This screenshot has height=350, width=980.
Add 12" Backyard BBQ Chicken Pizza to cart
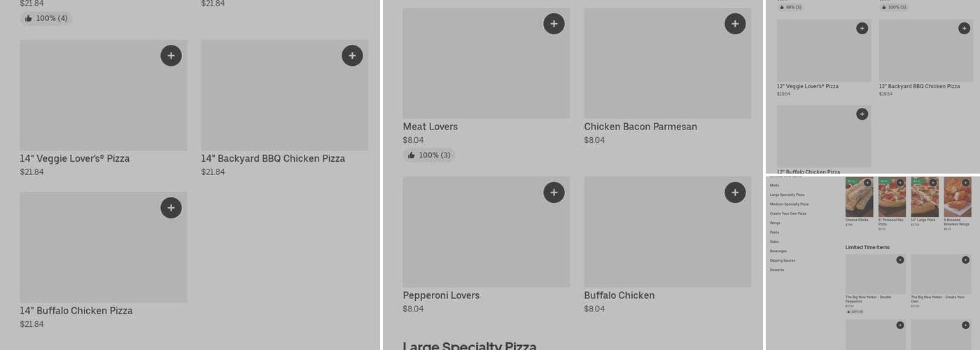pos(964,28)
